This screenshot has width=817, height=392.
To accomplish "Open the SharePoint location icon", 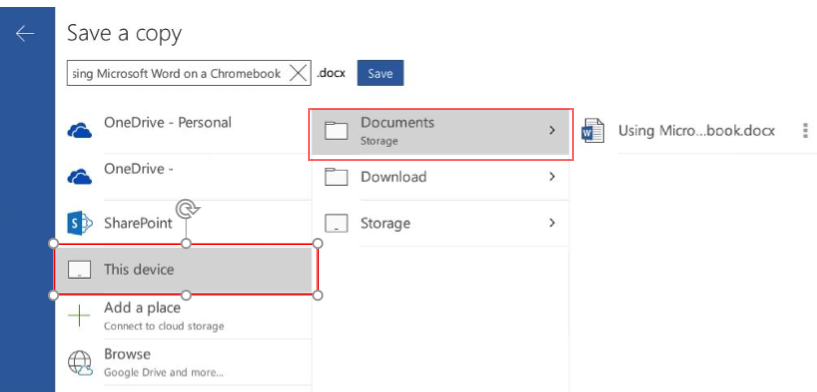I will [x=80, y=224].
